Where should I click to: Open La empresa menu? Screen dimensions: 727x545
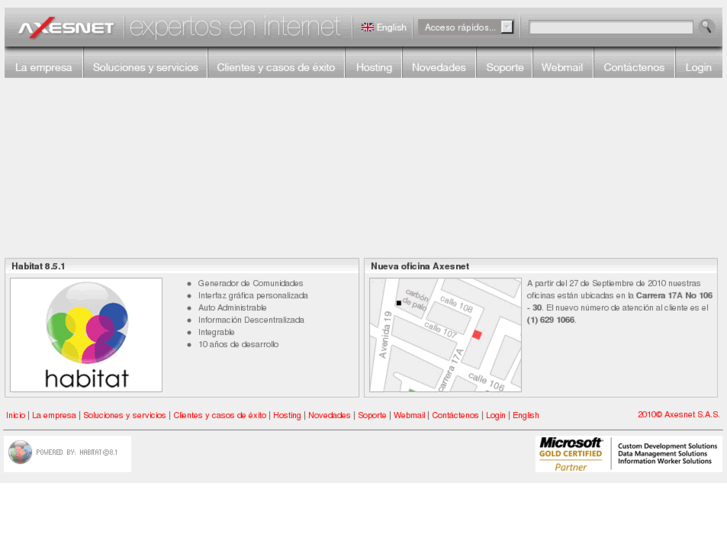[44, 67]
